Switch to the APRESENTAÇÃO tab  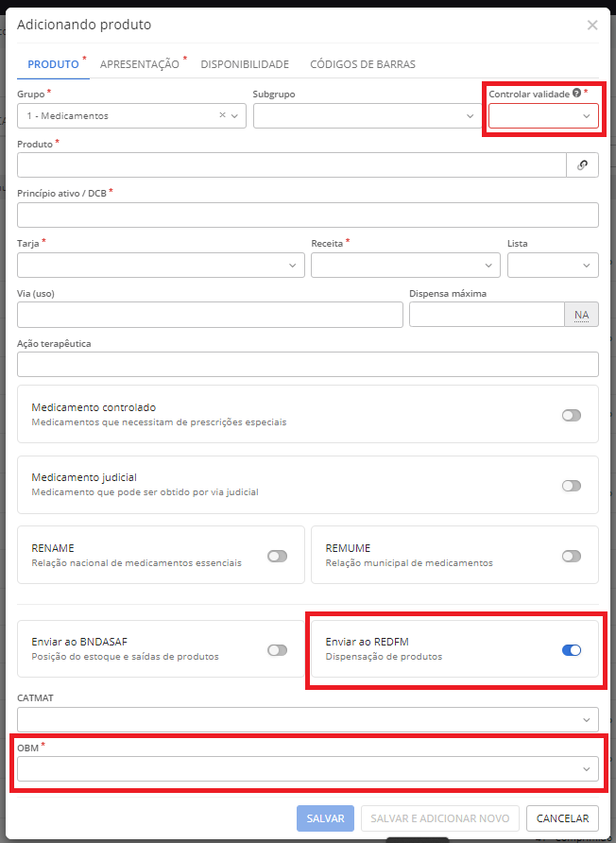tap(139, 64)
